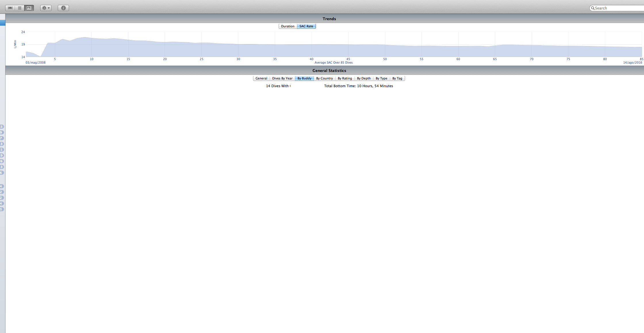Open the By Tag tab
This screenshot has width=644, height=333.
pyautogui.click(x=397, y=78)
